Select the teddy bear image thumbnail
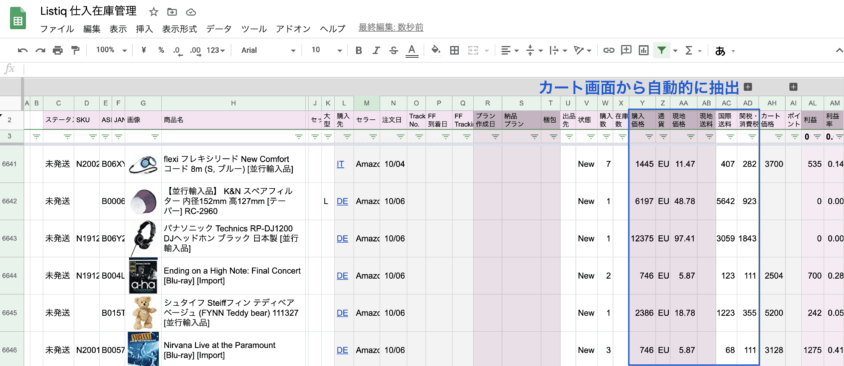 (143, 313)
